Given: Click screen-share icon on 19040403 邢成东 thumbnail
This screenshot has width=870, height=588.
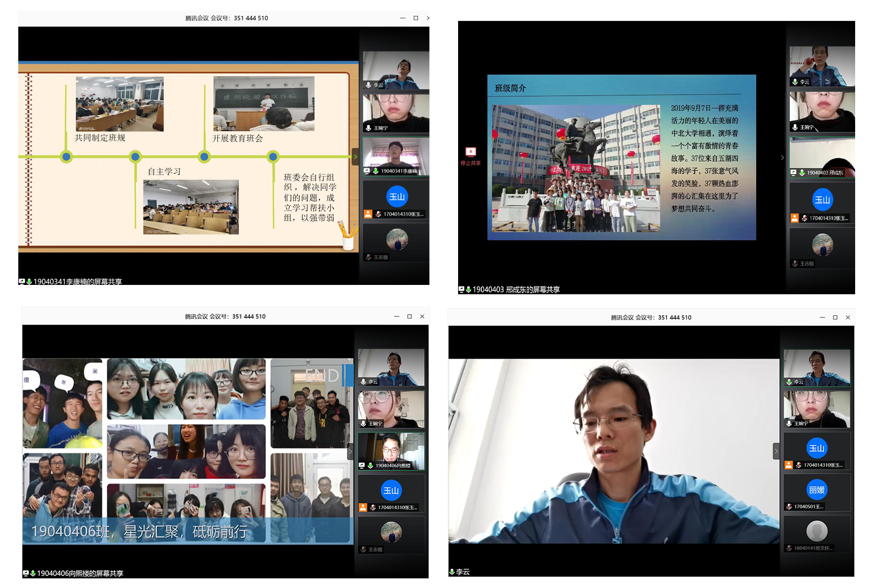Looking at the screenshot, I should pos(794,173).
